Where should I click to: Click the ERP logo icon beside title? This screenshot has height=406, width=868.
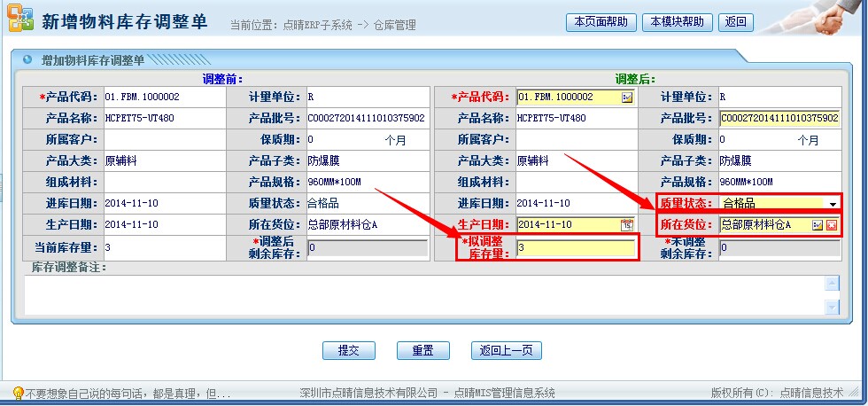[x=19, y=20]
